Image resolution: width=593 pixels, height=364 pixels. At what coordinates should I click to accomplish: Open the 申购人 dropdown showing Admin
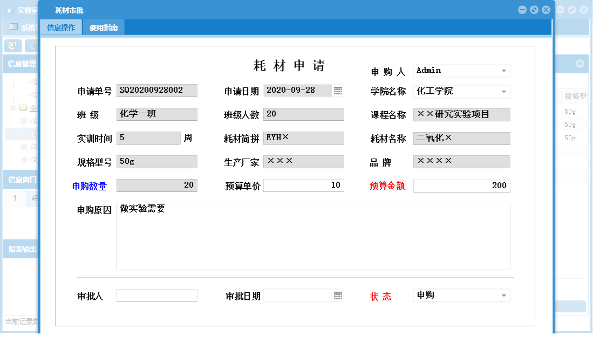503,70
